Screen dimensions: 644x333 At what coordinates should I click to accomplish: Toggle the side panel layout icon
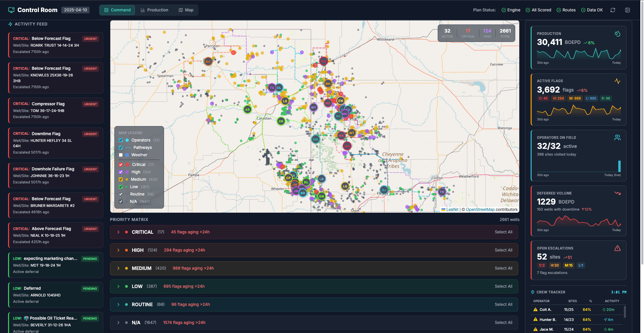(x=628, y=10)
